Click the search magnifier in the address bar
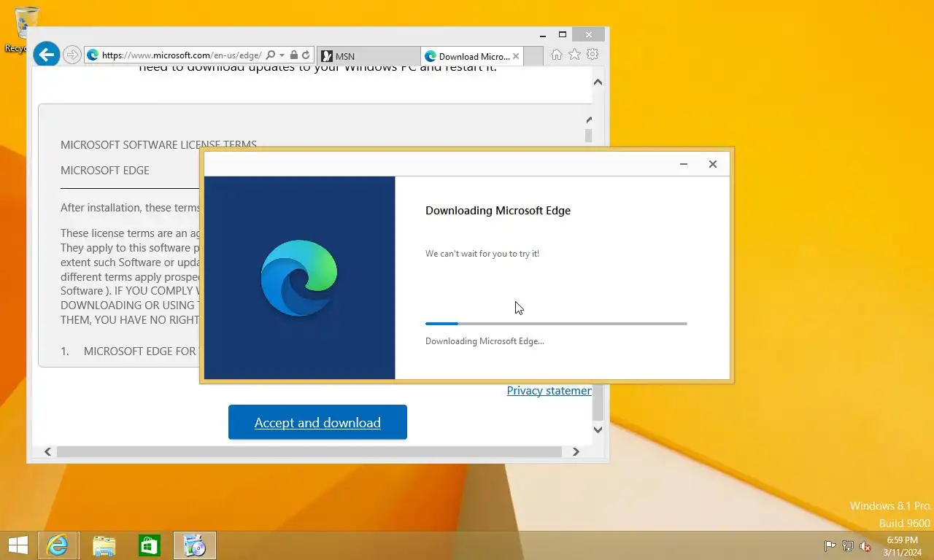 [x=271, y=55]
